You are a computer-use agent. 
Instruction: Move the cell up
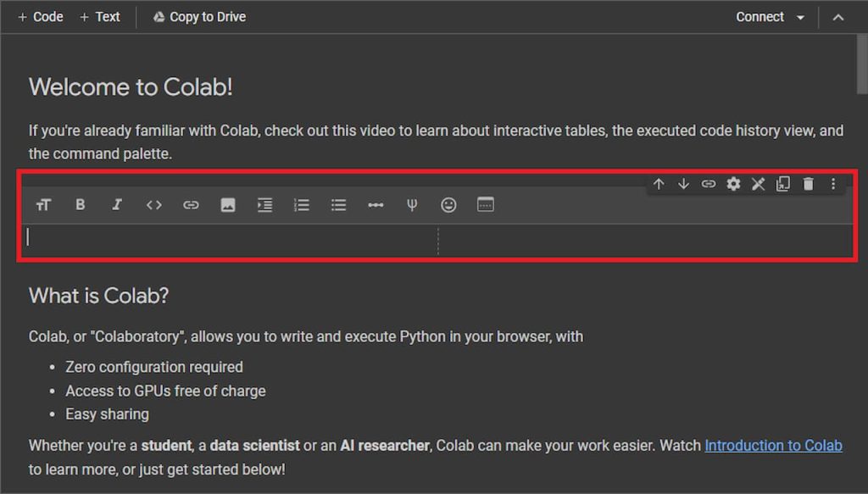[x=659, y=184]
